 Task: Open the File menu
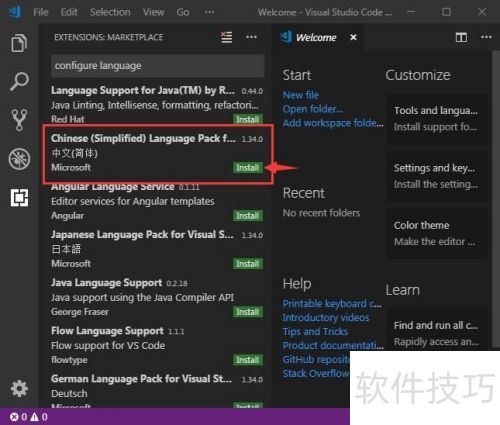point(41,12)
